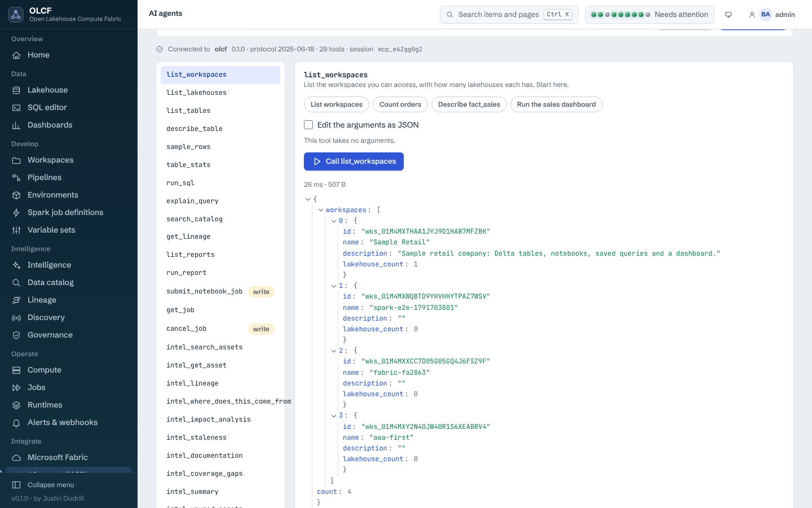Click the Discovery radar icon

[x=16, y=318]
